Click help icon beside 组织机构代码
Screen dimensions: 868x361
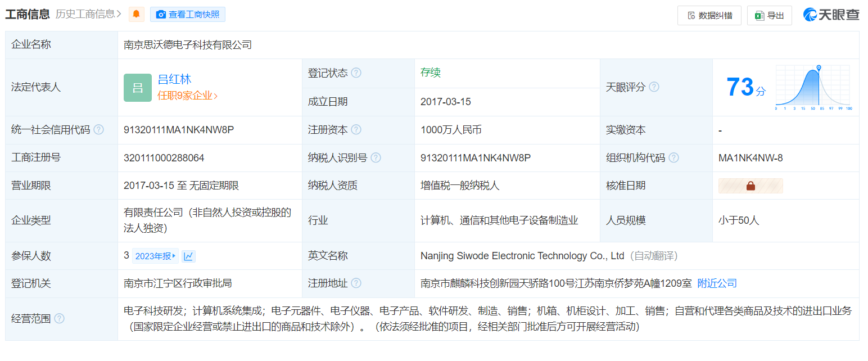pyautogui.click(x=673, y=158)
